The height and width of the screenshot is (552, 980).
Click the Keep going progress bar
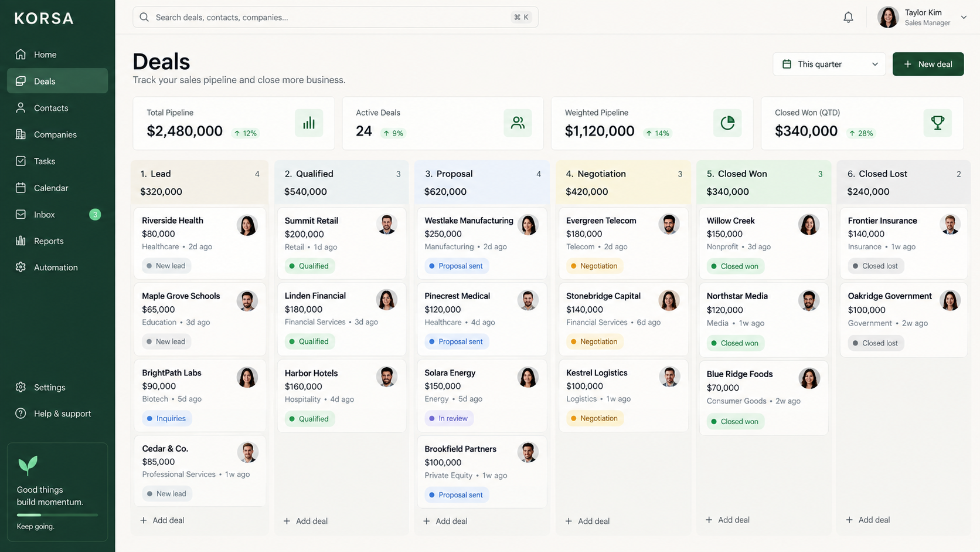point(57,515)
